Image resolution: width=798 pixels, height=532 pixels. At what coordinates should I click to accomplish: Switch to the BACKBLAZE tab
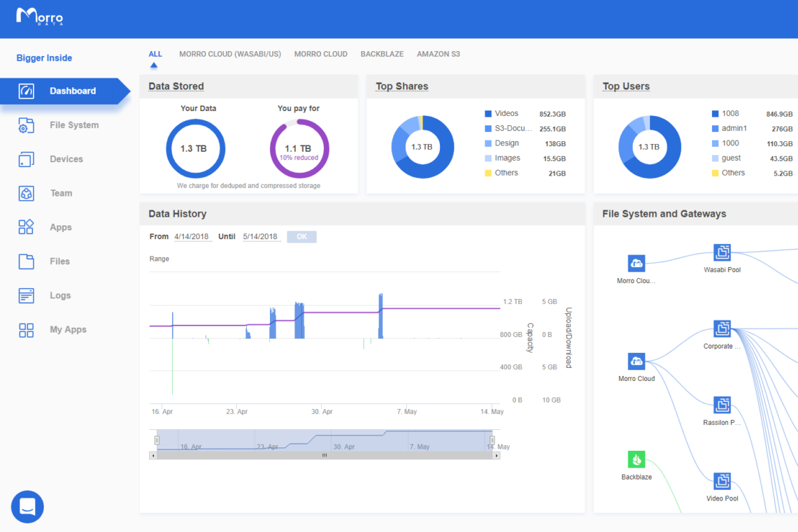[382, 54]
